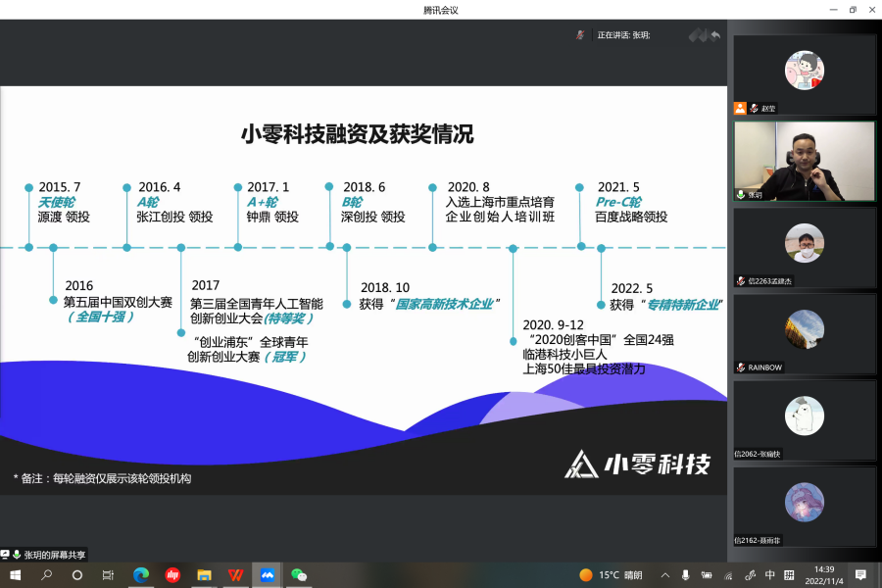Click the A+轮 funding round text
The image size is (882, 588).
263,202
